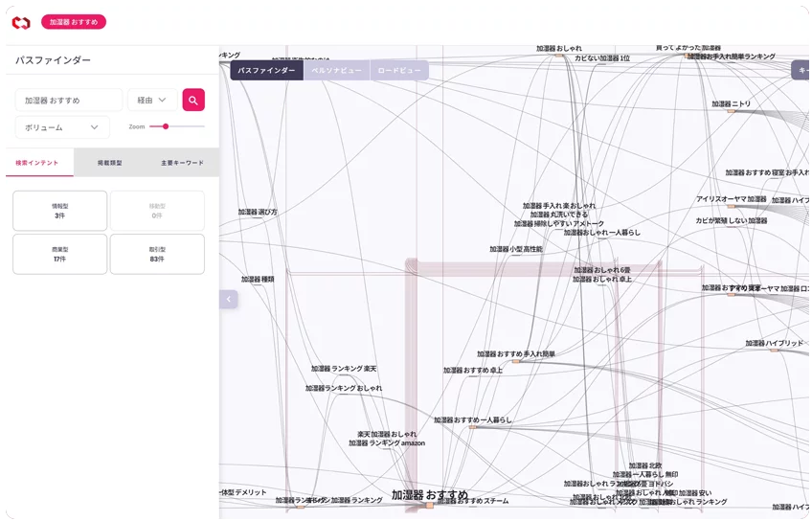Viewport: 812px width, 521px height.
Task: Click the 加湿器 おすすめ スチーム node
Action: pyautogui.click(x=475, y=501)
